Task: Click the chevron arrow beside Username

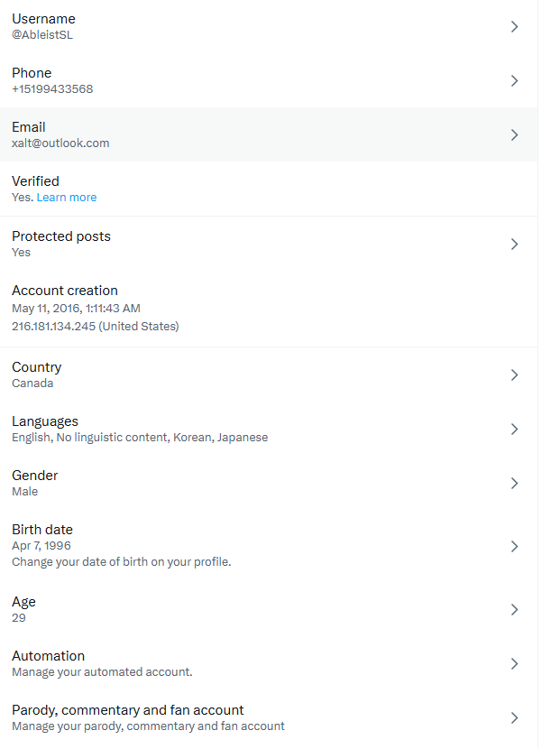Action: click(514, 27)
